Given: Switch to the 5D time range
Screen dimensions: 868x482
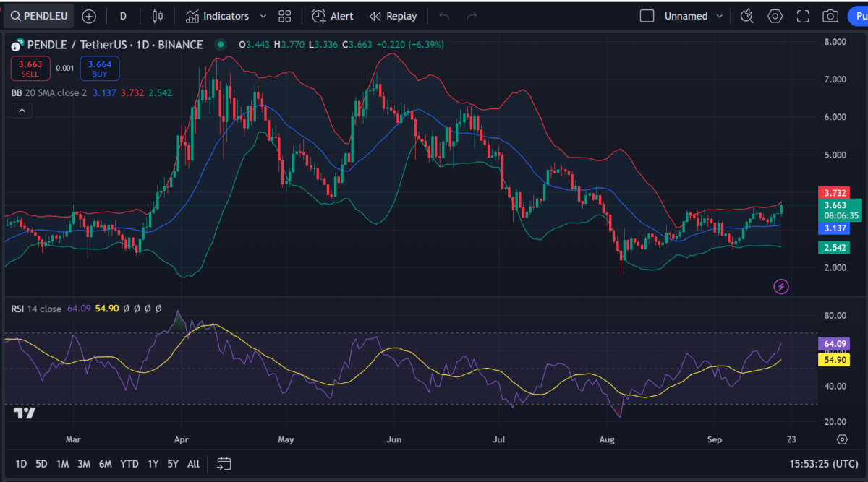Looking at the screenshot, I should (x=41, y=463).
